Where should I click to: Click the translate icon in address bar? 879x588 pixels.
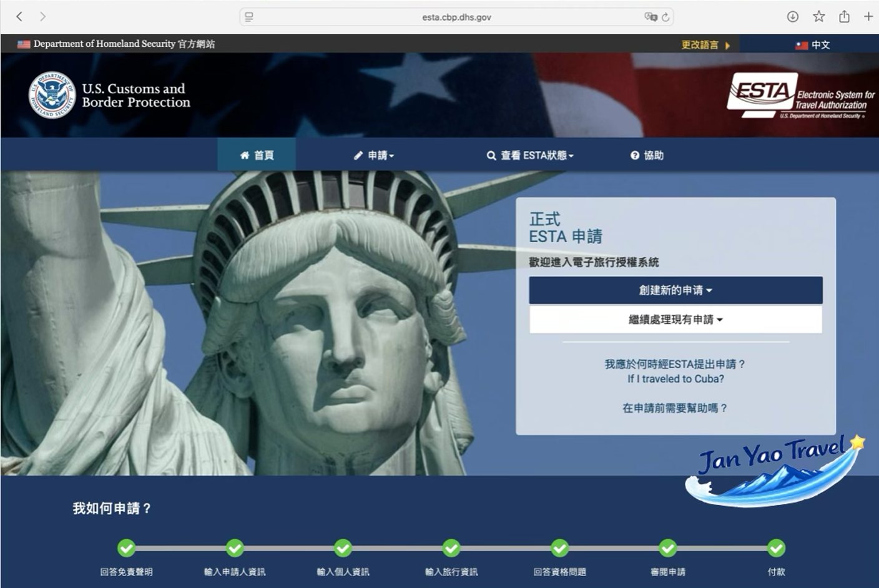tap(651, 17)
